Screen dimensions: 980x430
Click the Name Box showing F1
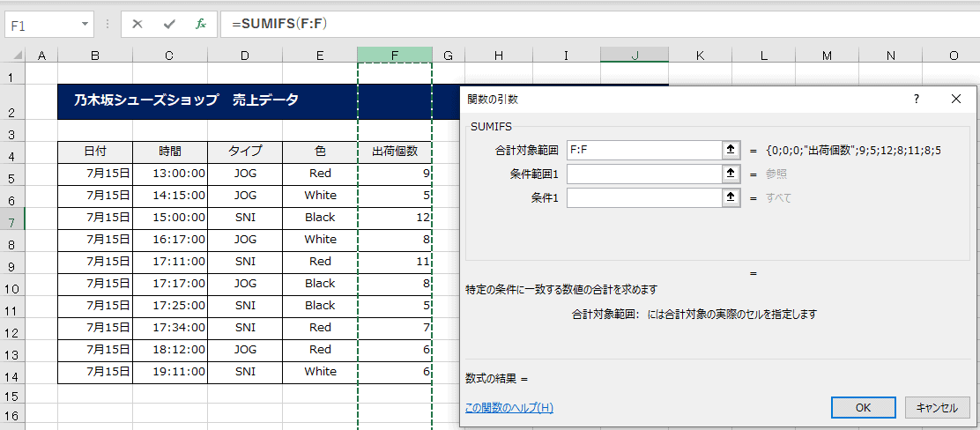[42, 25]
